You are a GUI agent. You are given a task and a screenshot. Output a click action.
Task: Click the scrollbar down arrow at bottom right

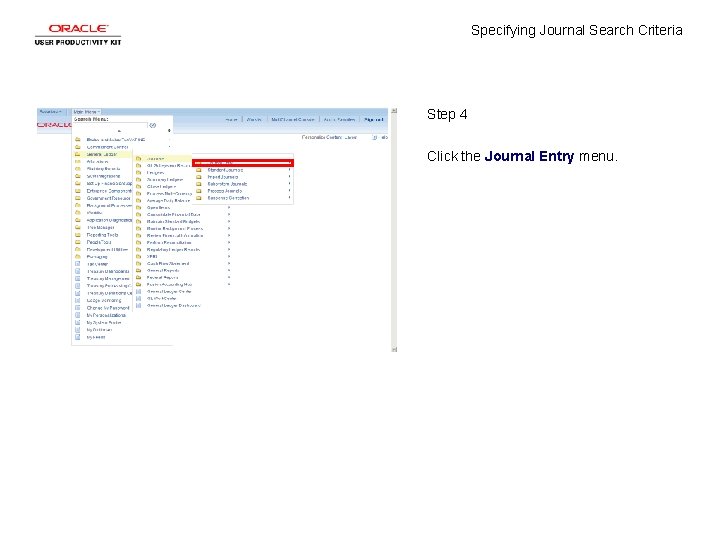[394, 349]
